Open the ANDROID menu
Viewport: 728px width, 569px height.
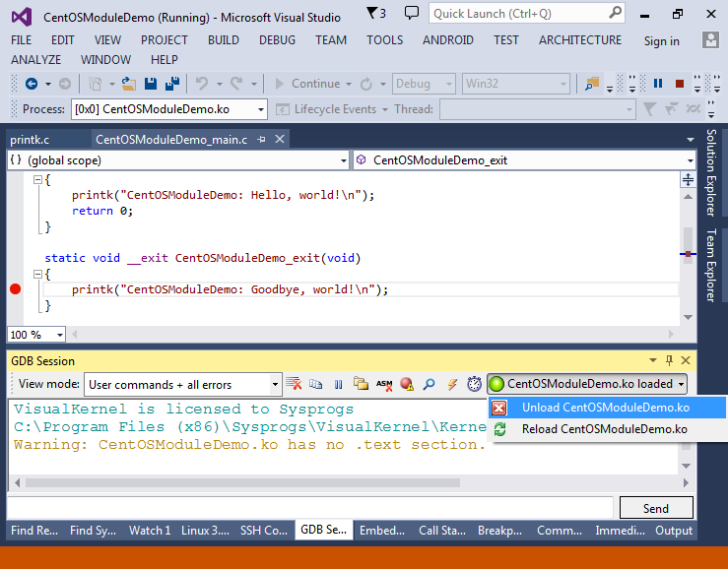pyautogui.click(x=448, y=40)
